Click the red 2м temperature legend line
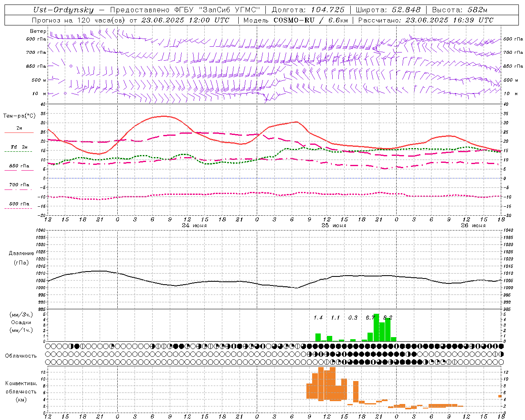The height and width of the screenshot is (420, 525). pyautogui.click(x=19, y=132)
